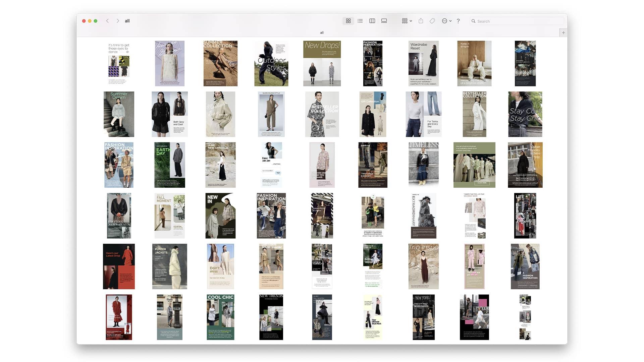Select the 'Cyber Monday is here' thumbnail
This screenshot has width=644, height=362.
click(x=525, y=165)
